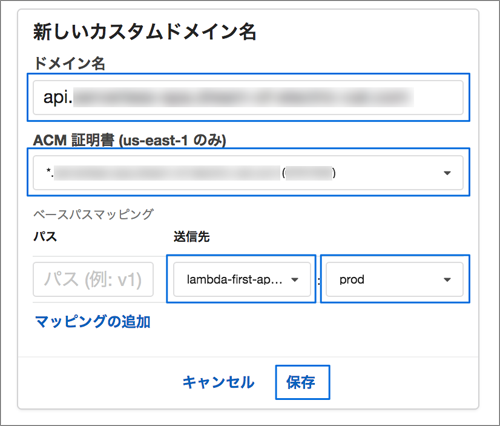This screenshot has width=500, height=426.
Task: Click the 新しいカスタムドメイン名 dialog title
Action: [145, 32]
